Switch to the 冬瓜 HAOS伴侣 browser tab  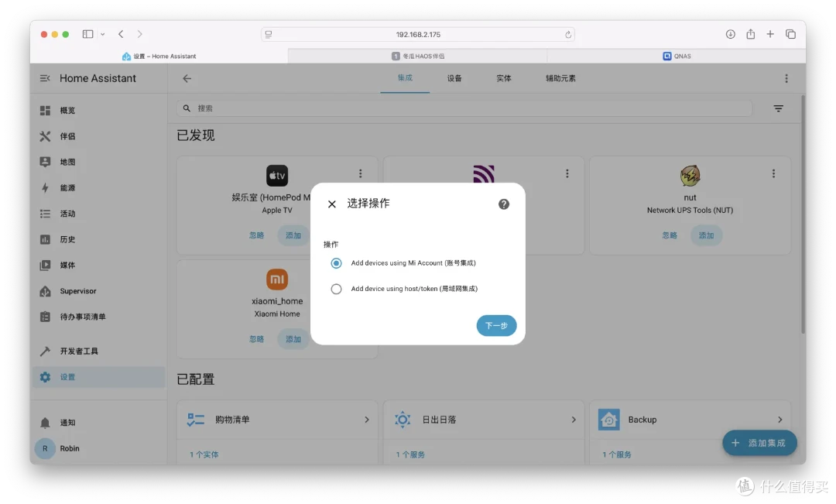click(417, 56)
